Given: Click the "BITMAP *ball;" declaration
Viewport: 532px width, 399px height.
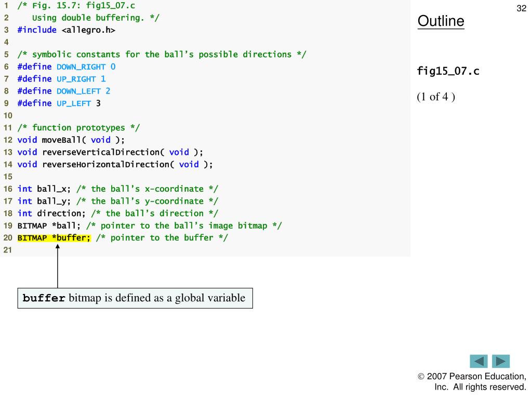Looking at the screenshot, I should point(49,225).
